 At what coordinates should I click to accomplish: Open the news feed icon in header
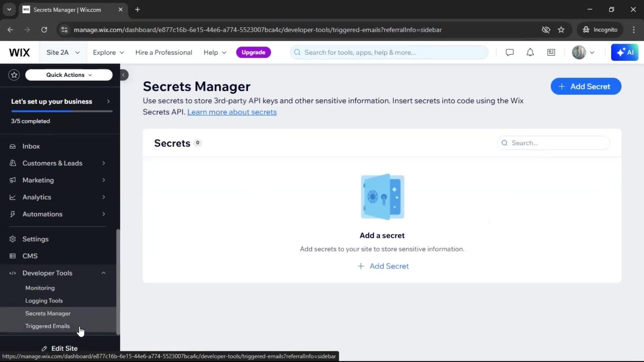click(551, 52)
